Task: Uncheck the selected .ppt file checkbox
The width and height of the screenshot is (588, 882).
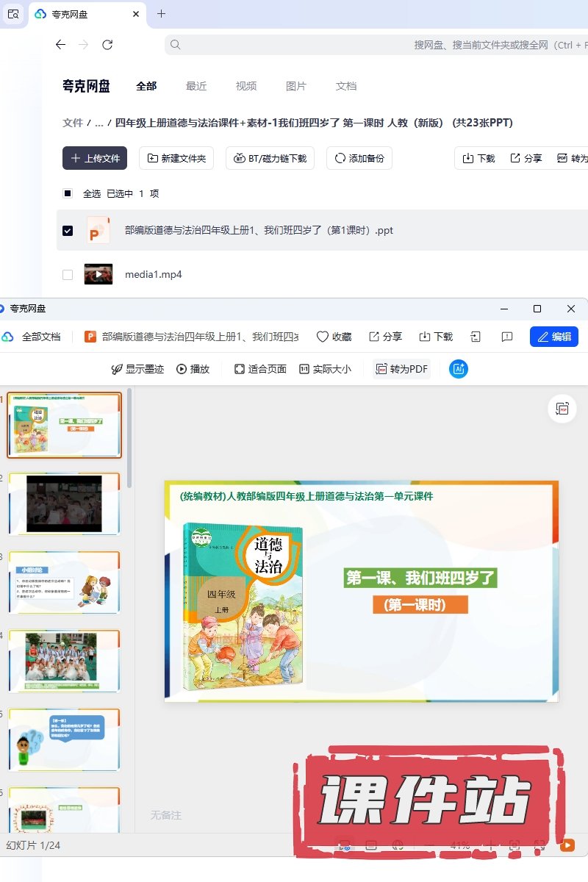Action: (x=68, y=231)
